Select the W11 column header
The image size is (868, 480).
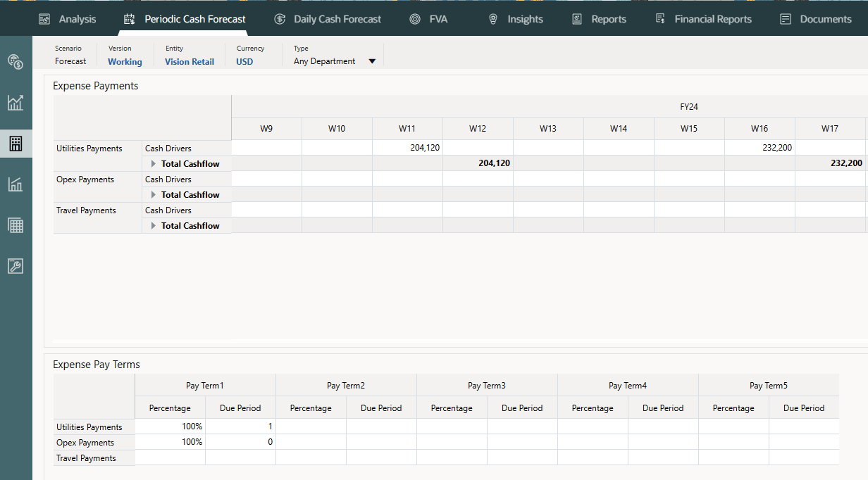(x=407, y=129)
